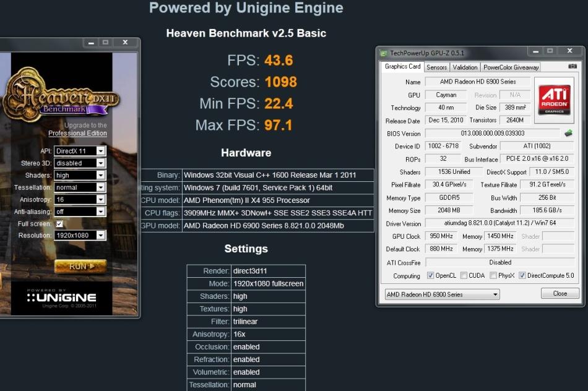Click the Min FPS value 22.4
The width and height of the screenshot is (588, 391).
coord(279,104)
